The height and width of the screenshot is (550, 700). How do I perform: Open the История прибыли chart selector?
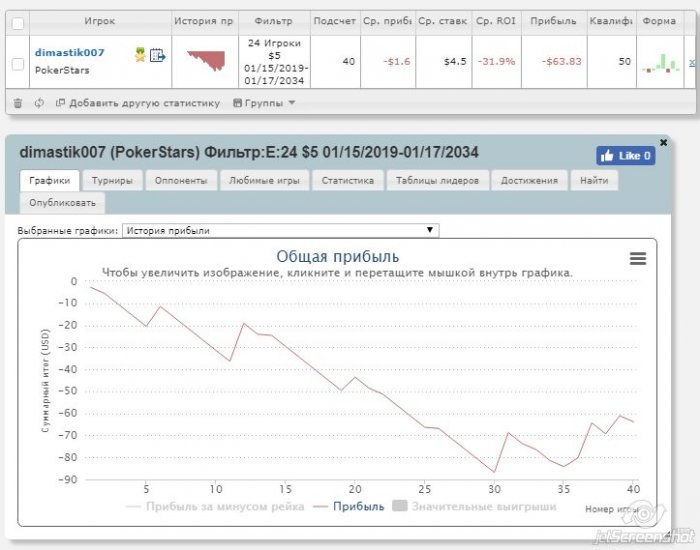click(280, 230)
